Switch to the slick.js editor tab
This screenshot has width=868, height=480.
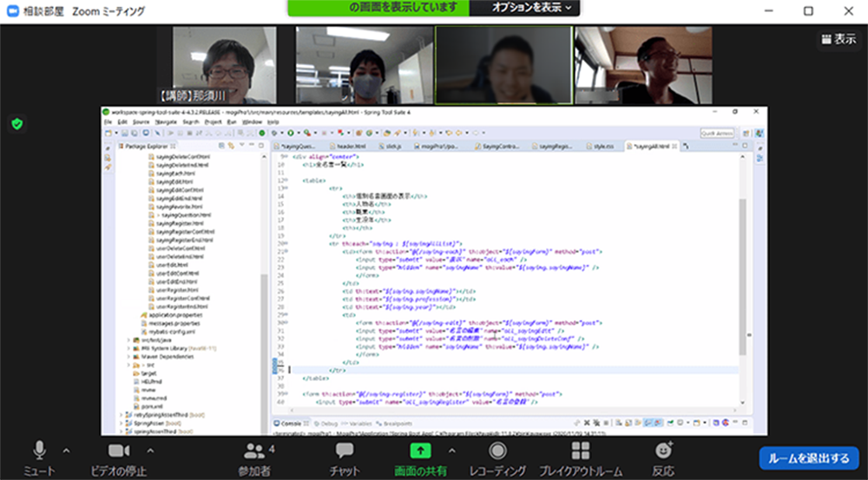(391, 146)
